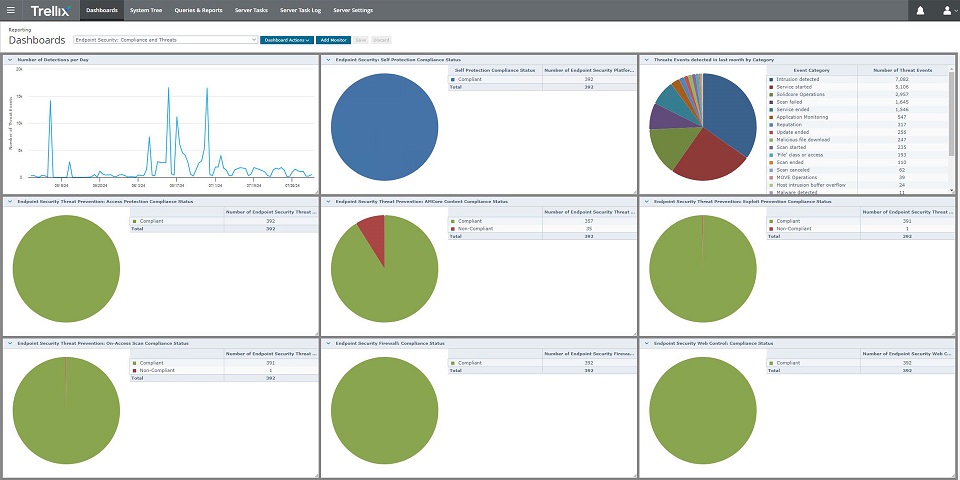
Task: Click the red Non-Compliant slice in AMCore pie
Action: 371,229
